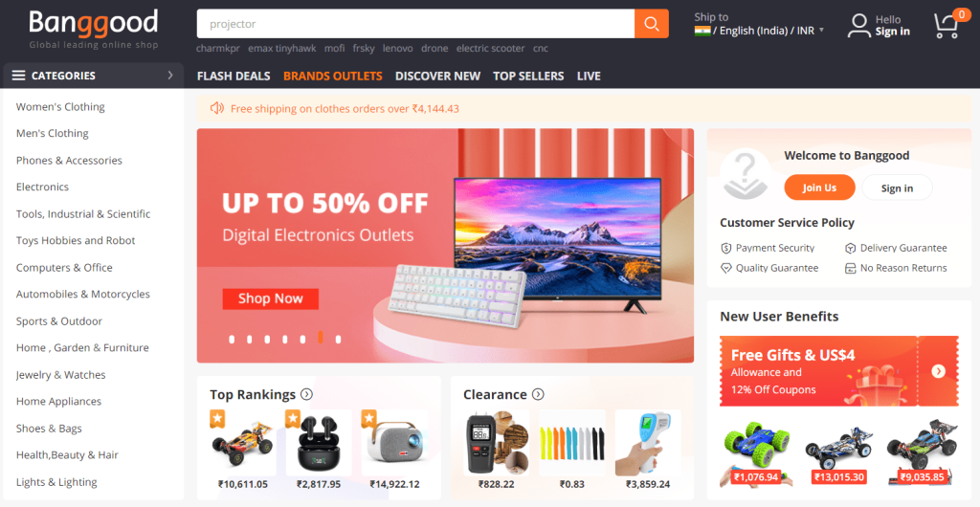This screenshot has width=980, height=507.
Task: Expand Top Rankings with its arrow
Action: click(306, 394)
